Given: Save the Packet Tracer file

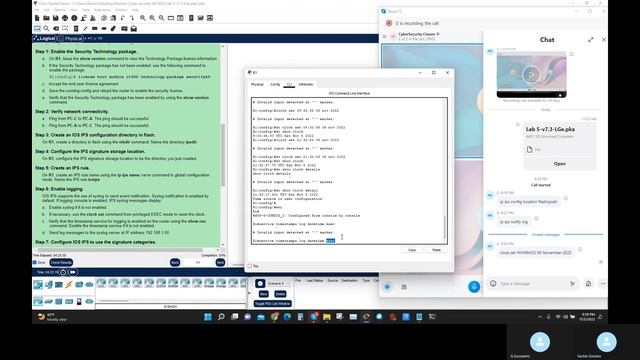Looking at the screenshot, I should pos(56,18).
